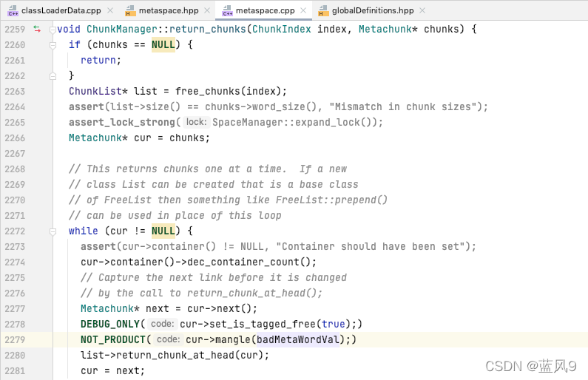Click 'Metachunk* cur = chunks;' on line 2266
This screenshot has width=588, height=380.
click(x=139, y=138)
